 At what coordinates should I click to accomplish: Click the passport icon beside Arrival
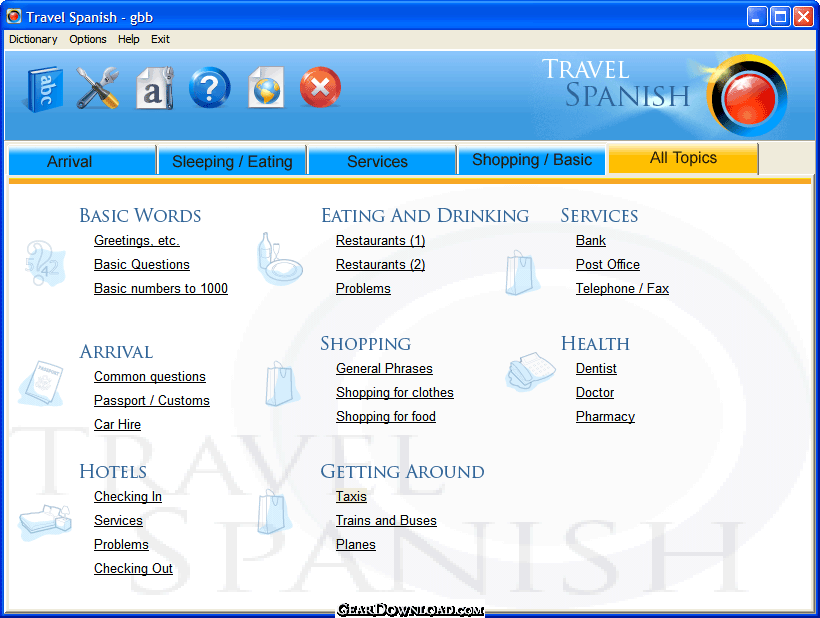point(41,383)
